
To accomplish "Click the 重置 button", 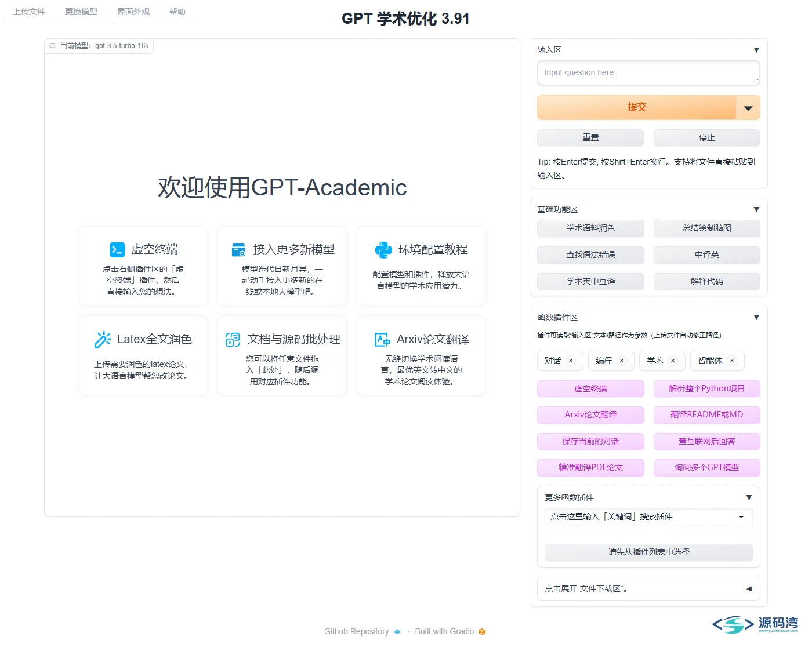I will click(590, 137).
